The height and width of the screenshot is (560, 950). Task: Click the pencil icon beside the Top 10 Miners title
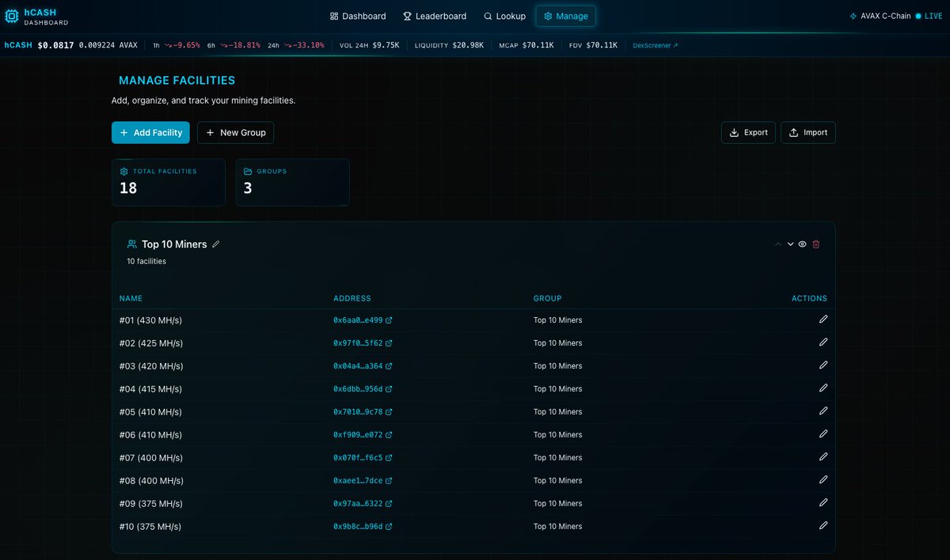[215, 244]
